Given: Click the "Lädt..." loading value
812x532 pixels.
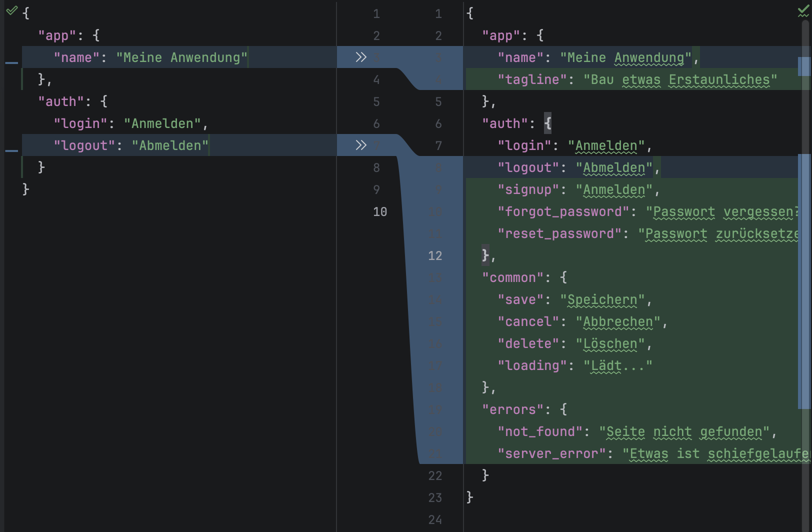Looking at the screenshot, I should tap(616, 365).
